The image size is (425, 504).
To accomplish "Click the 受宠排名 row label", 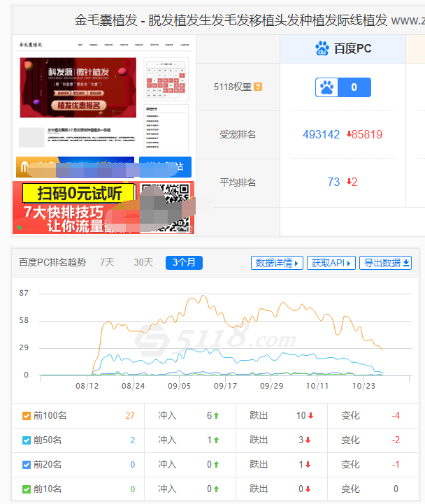I will pos(238,134).
